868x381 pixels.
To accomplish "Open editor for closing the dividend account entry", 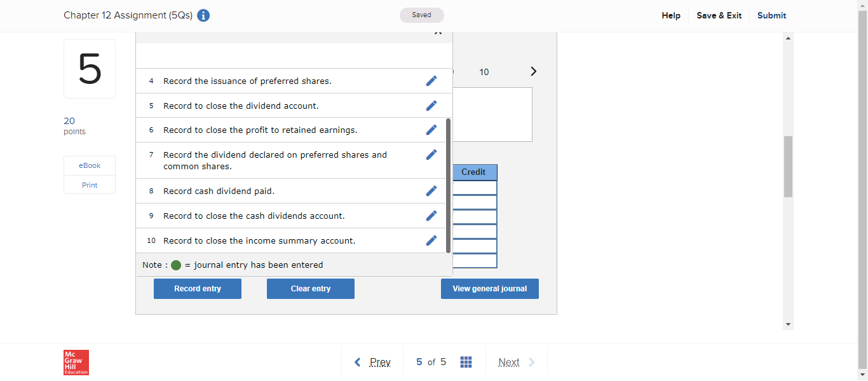I will [431, 106].
